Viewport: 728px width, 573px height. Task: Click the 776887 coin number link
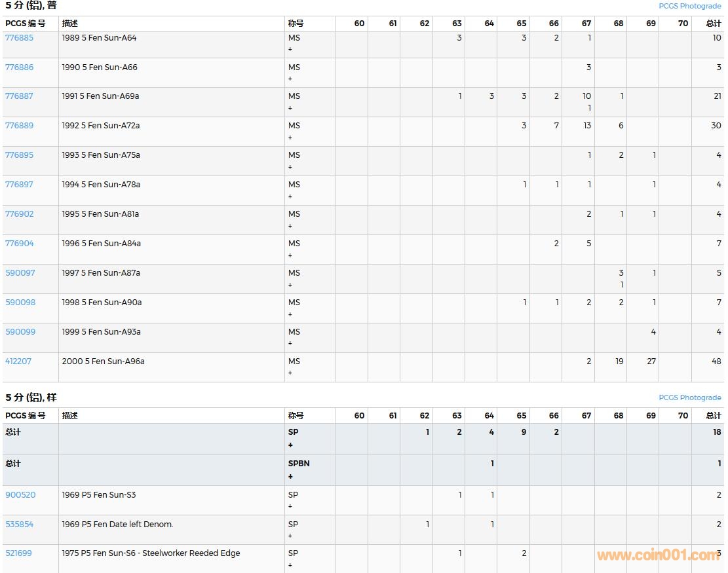coord(19,96)
